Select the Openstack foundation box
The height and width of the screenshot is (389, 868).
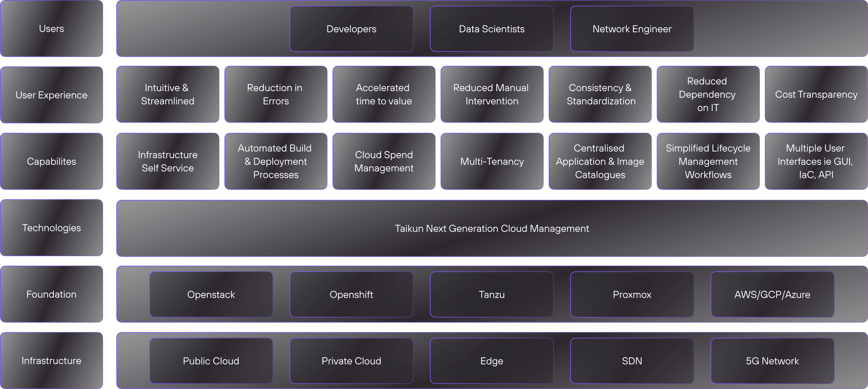click(x=211, y=295)
